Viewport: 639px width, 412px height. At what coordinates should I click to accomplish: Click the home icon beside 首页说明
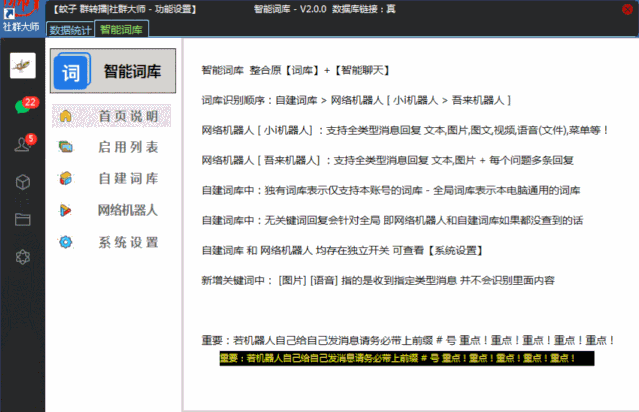click(66, 116)
